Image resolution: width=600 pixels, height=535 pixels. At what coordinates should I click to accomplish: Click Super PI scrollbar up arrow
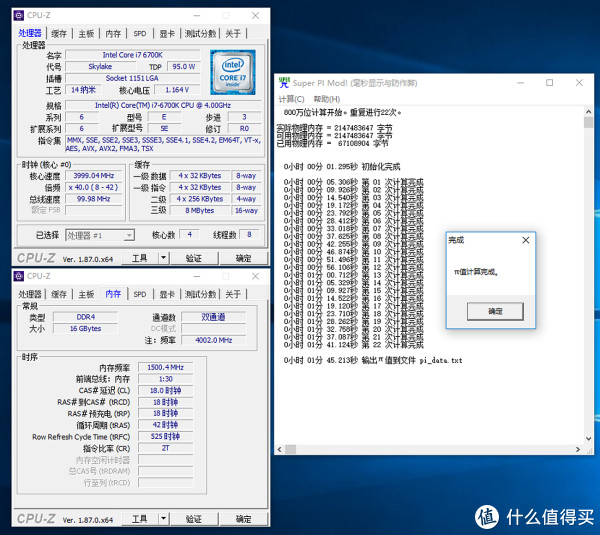[589, 111]
